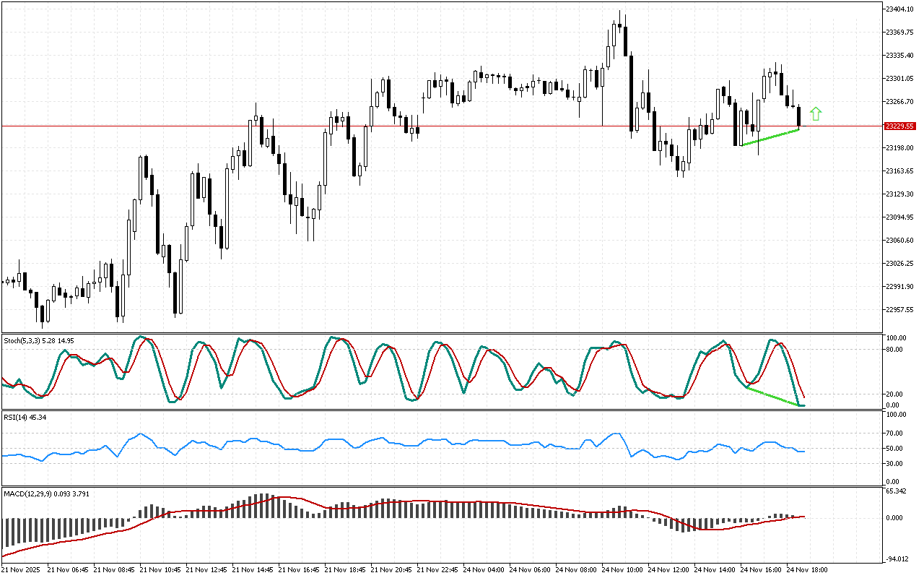Select the 24 Nov 10:00 time label
This screenshot has height=578, width=924.
click(622, 569)
